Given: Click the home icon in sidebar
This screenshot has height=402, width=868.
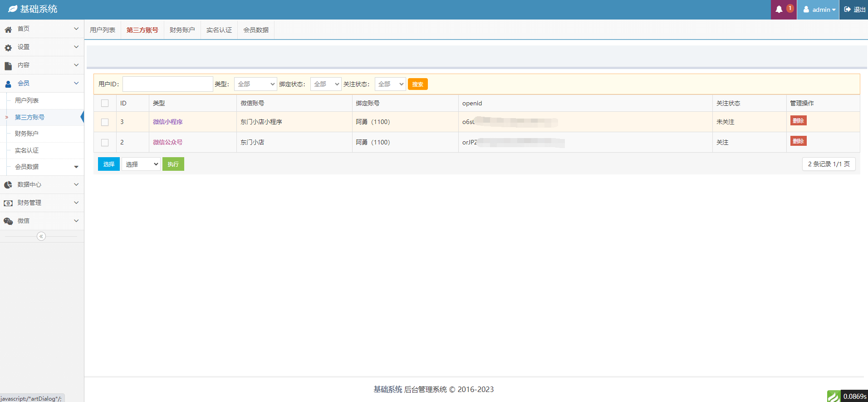Looking at the screenshot, I should [8, 30].
